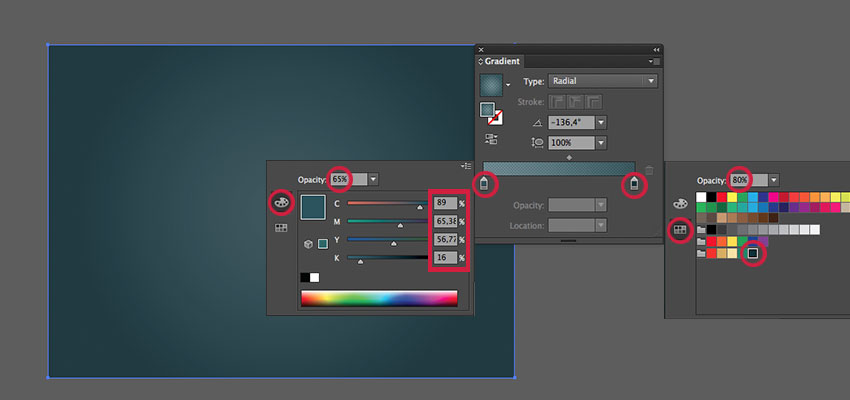This screenshot has height=400, width=850.
Task: Expand the gradient angle dropdown arrow
Action: [x=602, y=122]
